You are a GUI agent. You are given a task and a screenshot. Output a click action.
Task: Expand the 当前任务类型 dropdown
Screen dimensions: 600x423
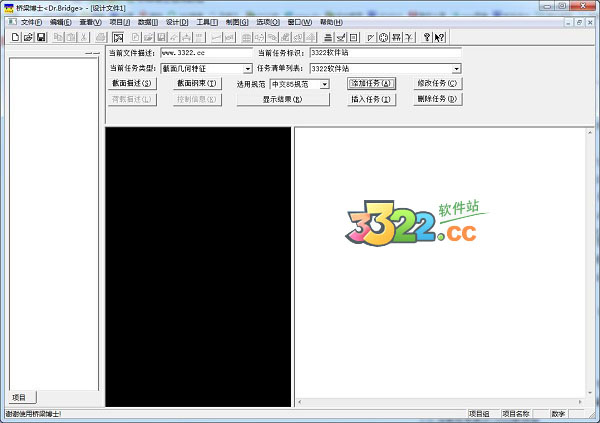[247, 69]
